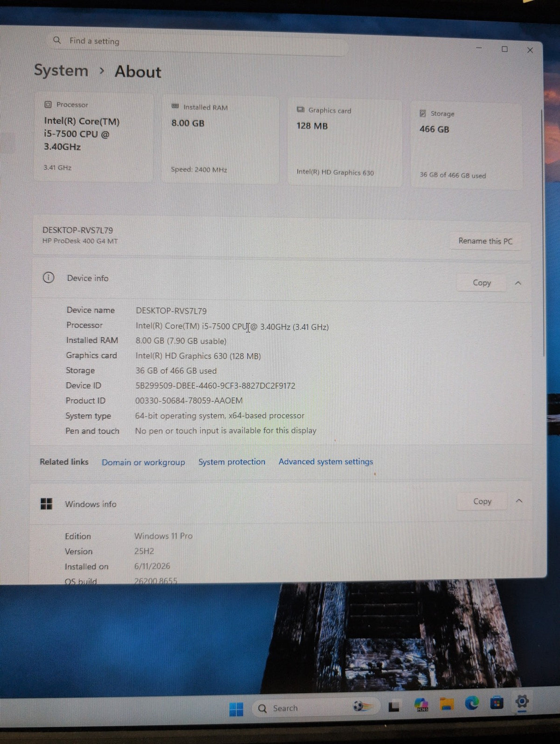Go back to System in breadcrumb
The height and width of the screenshot is (744, 560).
coord(61,70)
